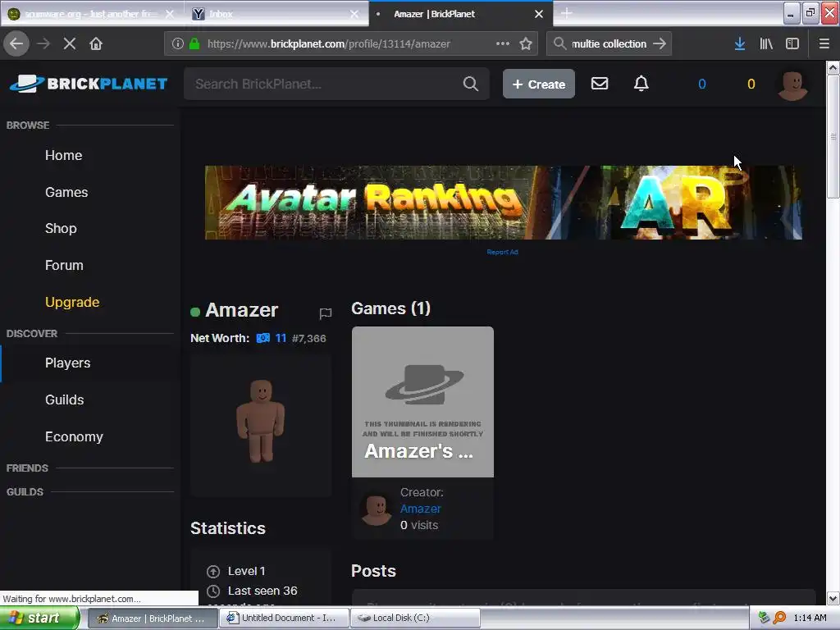Open the browser home page icon
Image resolution: width=840 pixels, height=630 pixels.
tap(96, 43)
